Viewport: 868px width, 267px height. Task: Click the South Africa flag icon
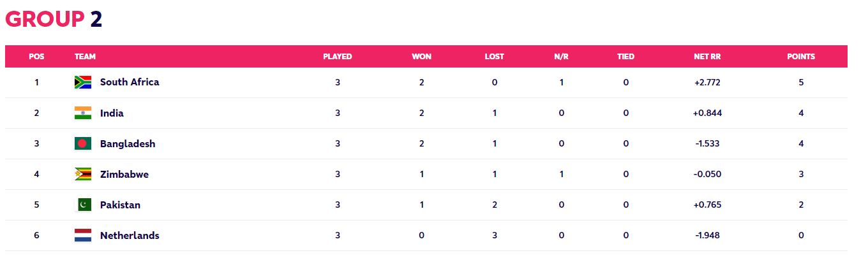[83, 82]
